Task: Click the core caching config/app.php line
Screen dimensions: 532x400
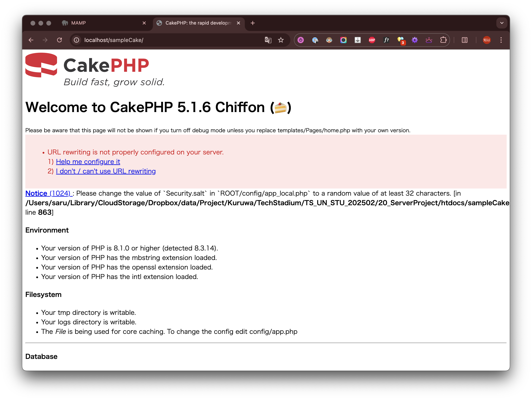Action: click(169, 331)
